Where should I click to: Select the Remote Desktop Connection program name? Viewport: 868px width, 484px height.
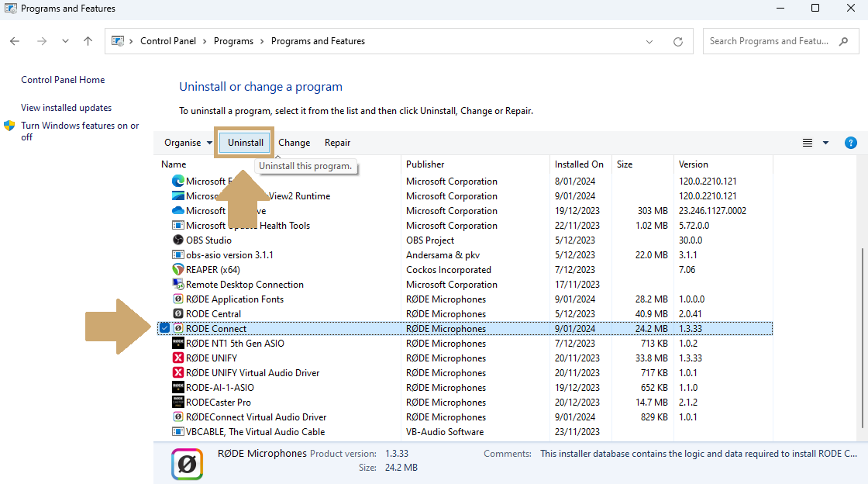[245, 284]
